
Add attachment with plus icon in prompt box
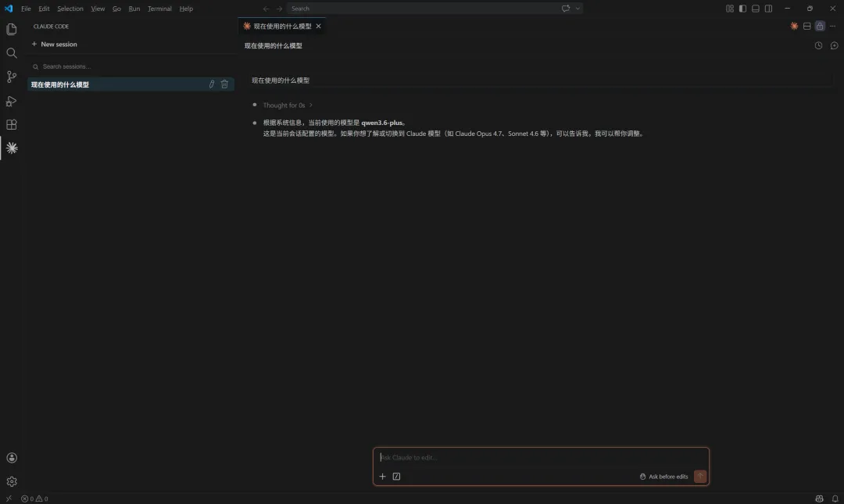pyautogui.click(x=382, y=477)
